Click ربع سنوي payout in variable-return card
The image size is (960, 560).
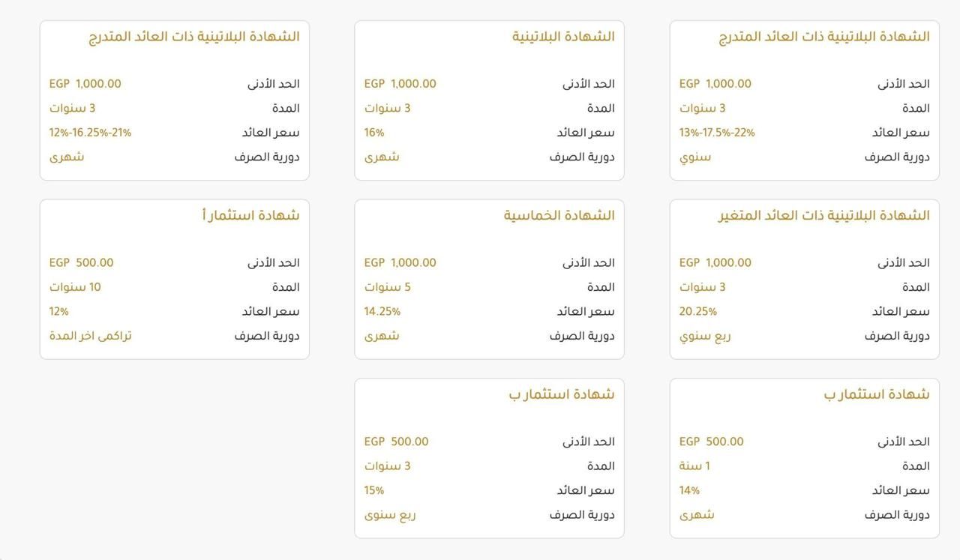(x=705, y=335)
